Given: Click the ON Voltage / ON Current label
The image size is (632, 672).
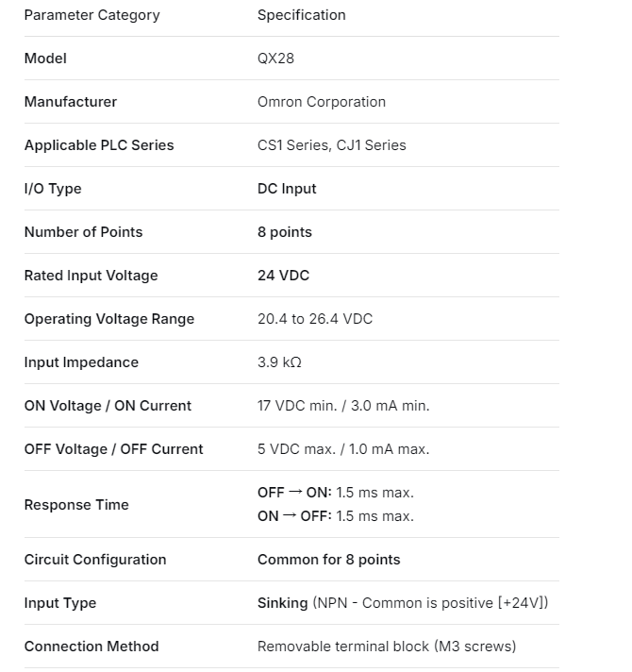Looking at the screenshot, I should click(x=108, y=406).
